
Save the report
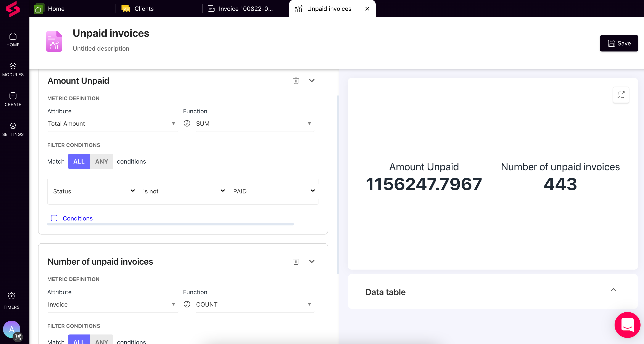pos(619,43)
